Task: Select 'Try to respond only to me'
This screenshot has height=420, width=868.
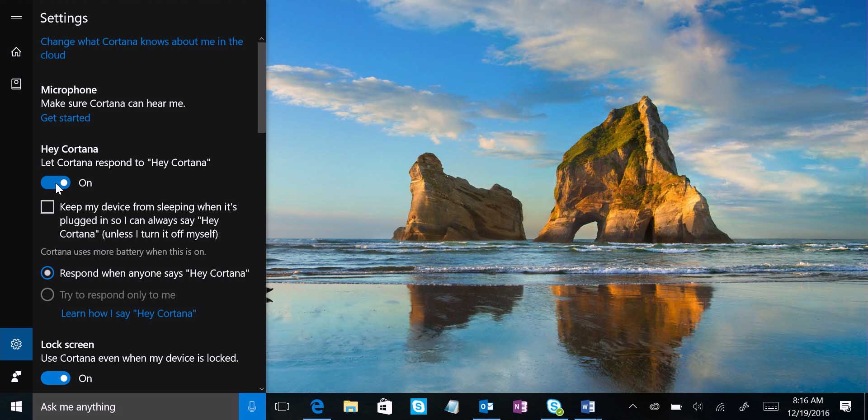Action: pyautogui.click(x=47, y=294)
